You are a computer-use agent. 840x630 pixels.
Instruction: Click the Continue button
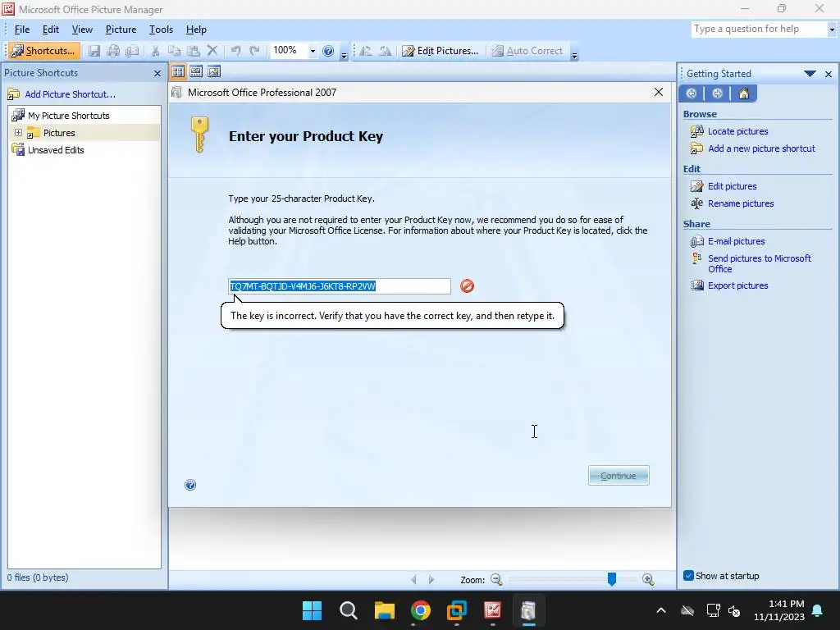click(x=619, y=476)
